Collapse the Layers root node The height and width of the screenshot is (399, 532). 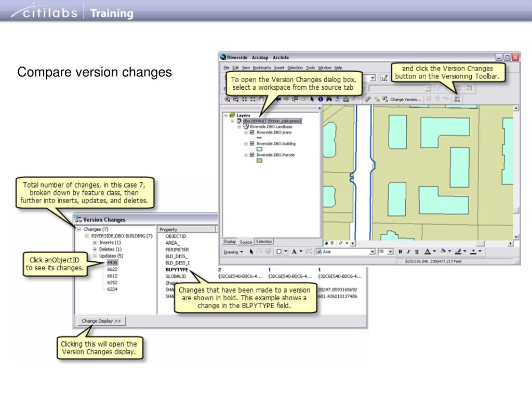[226, 115]
